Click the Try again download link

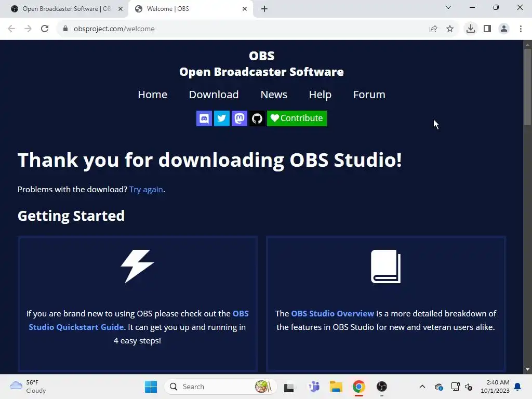(x=146, y=189)
